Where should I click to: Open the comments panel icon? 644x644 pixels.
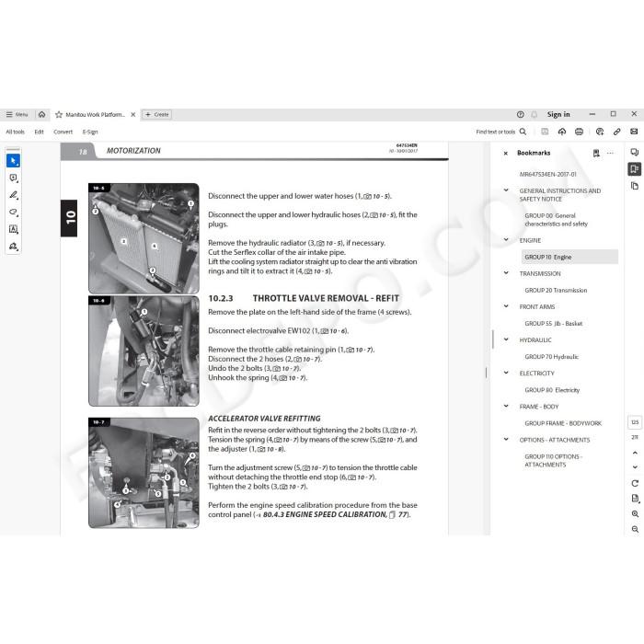(635, 153)
